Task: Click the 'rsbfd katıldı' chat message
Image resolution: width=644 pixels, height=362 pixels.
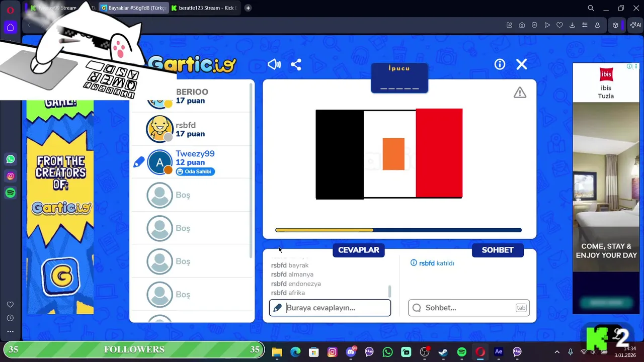Action: tap(433, 263)
